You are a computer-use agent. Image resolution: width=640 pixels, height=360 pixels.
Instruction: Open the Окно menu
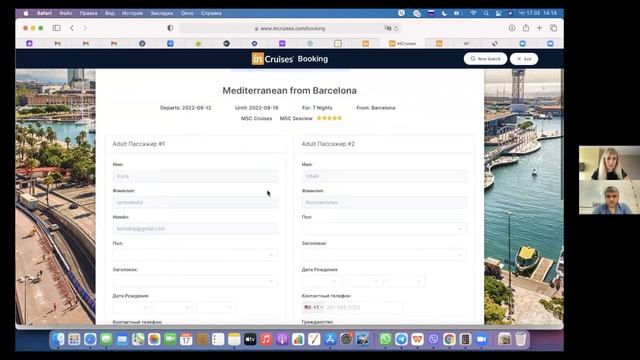click(x=187, y=13)
